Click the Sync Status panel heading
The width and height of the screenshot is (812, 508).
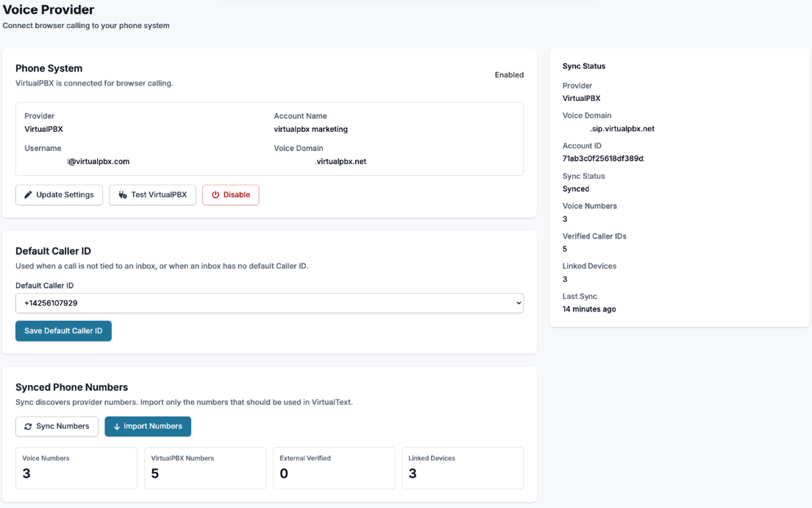click(x=584, y=66)
